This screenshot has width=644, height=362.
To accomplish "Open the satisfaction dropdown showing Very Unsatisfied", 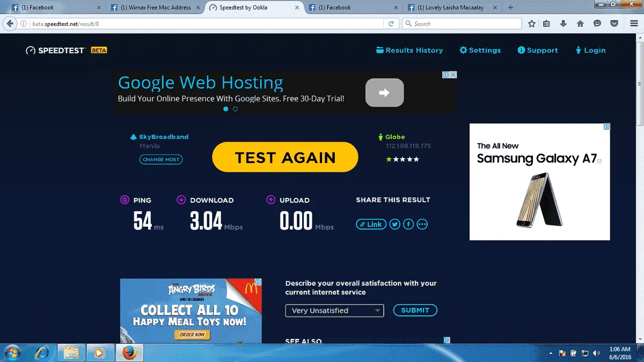I will pos(334,311).
